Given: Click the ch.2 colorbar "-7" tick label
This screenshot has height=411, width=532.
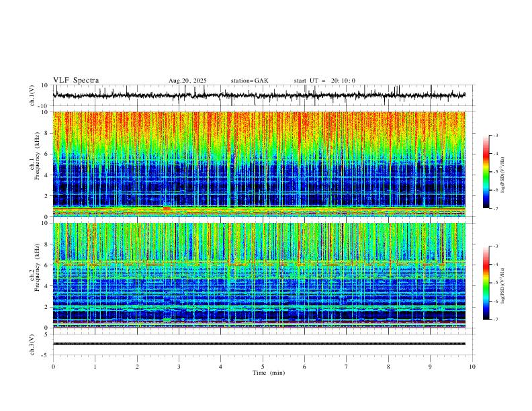Looking at the screenshot, I should coord(496,320).
